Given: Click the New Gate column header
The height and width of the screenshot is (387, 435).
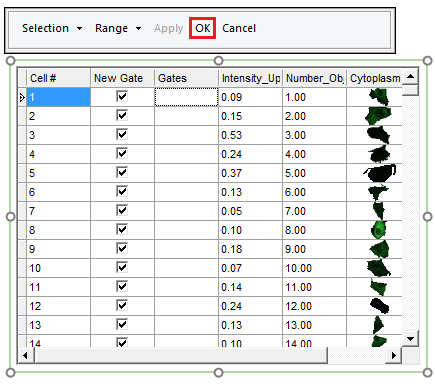Looking at the screenshot, I should click(122, 78).
